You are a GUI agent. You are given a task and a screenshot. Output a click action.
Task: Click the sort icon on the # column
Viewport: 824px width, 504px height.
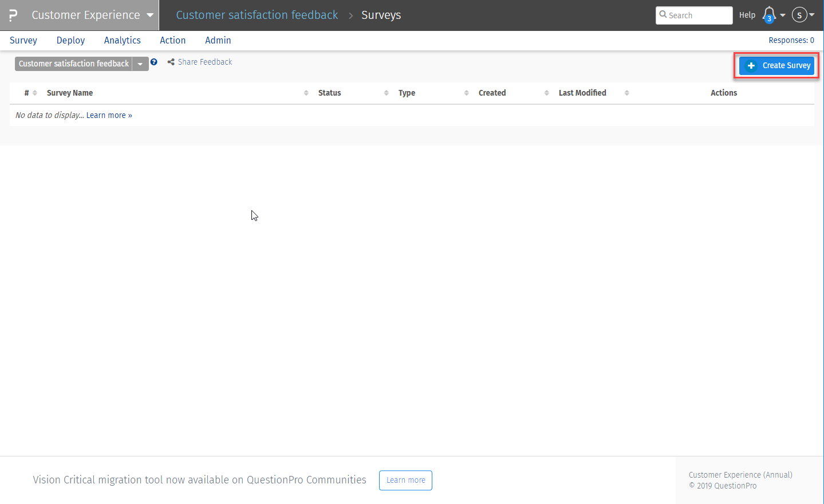[x=34, y=93]
